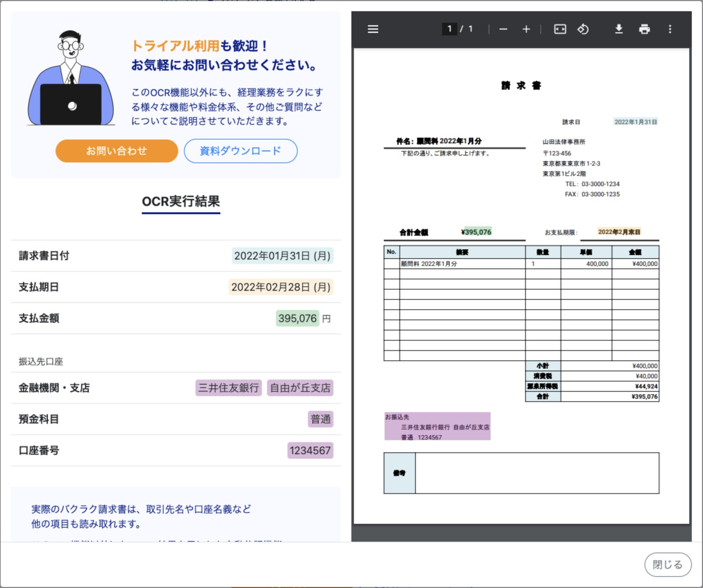Image resolution: width=703 pixels, height=588 pixels.
Task: Click the PDF zoom out minus icon
Action: tap(503, 29)
